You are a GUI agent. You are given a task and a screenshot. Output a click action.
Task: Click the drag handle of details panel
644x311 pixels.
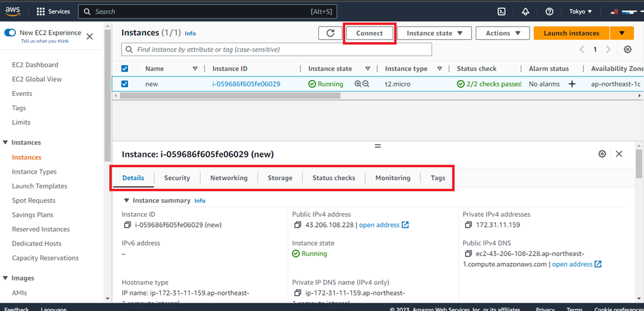coord(378,146)
